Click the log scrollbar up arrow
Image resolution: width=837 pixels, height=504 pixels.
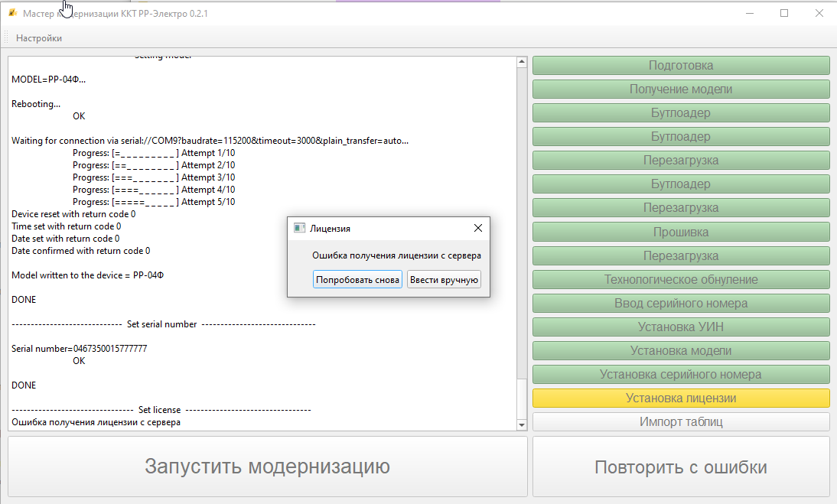click(x=522, y=62)
